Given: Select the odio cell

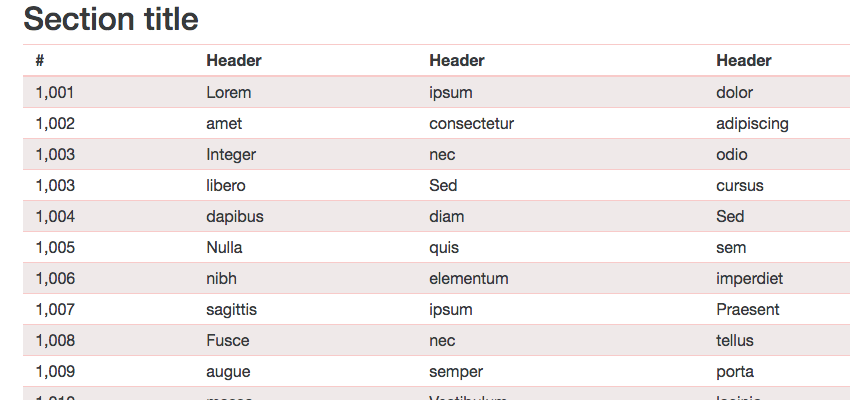Looking at the screenshot, I should (732, 155).
